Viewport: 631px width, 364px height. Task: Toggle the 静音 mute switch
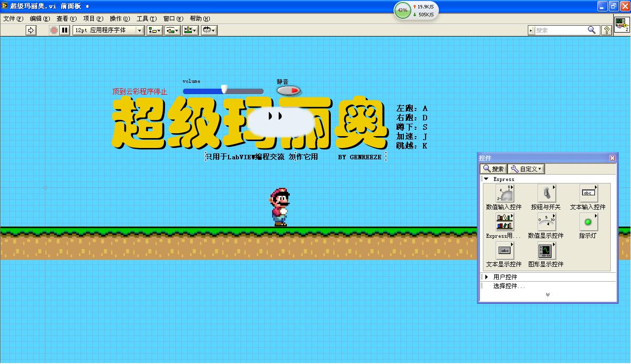point(289,91)
